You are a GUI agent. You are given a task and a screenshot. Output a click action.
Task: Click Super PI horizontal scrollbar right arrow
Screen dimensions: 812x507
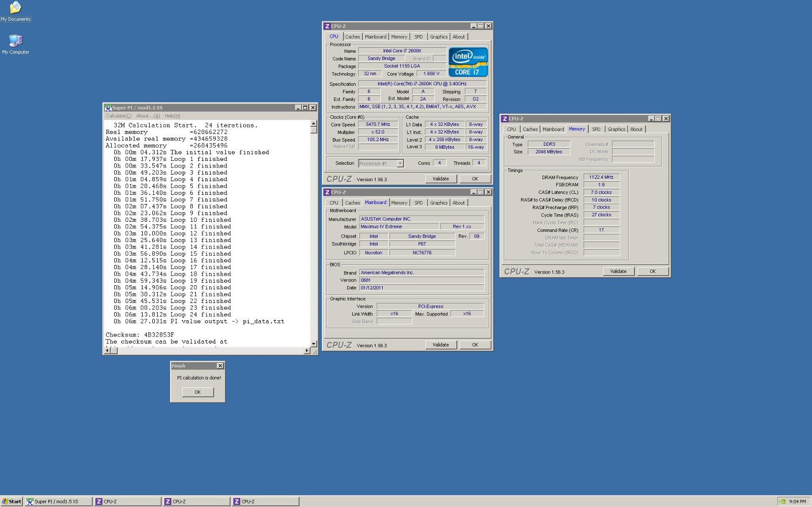307,350
